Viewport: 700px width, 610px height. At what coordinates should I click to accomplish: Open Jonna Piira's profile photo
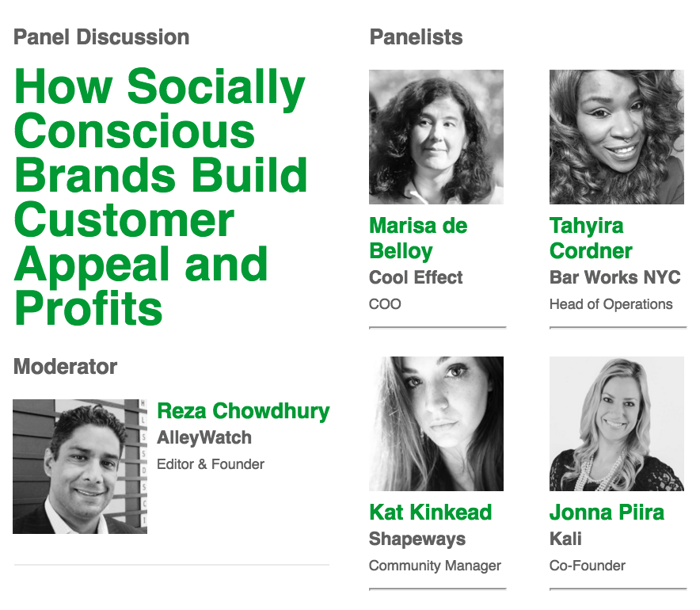coord(617,424)
